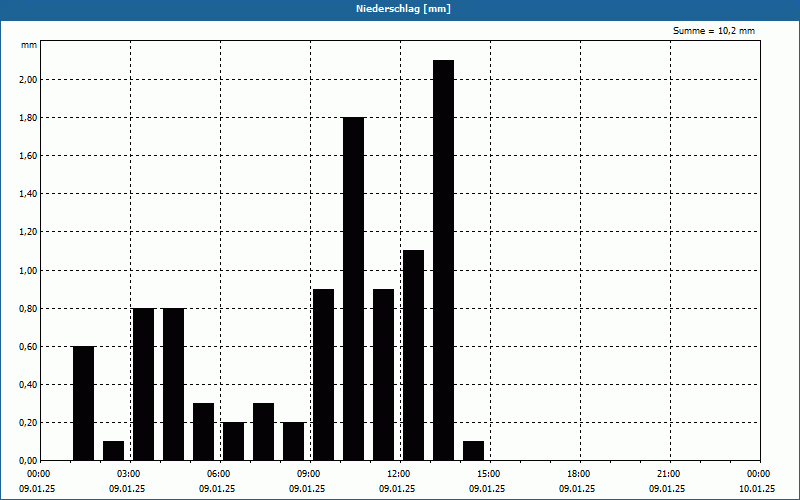
Task: Click the 0,20 y-axis value
Action: 28,423
